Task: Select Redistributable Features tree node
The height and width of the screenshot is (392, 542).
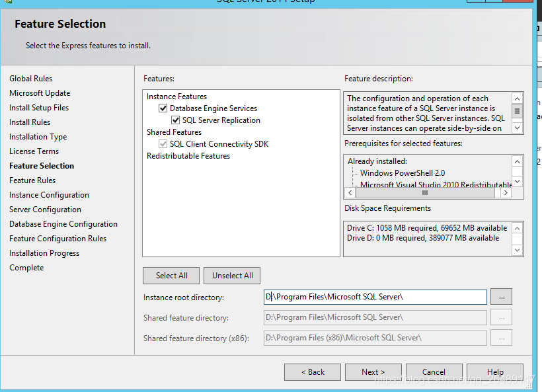Action: point(188,156)
